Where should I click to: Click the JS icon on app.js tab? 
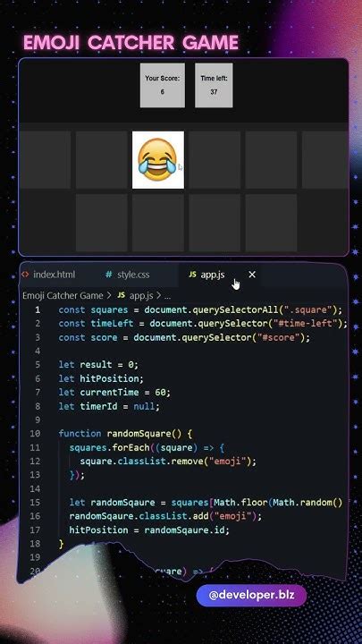(192, 275)
